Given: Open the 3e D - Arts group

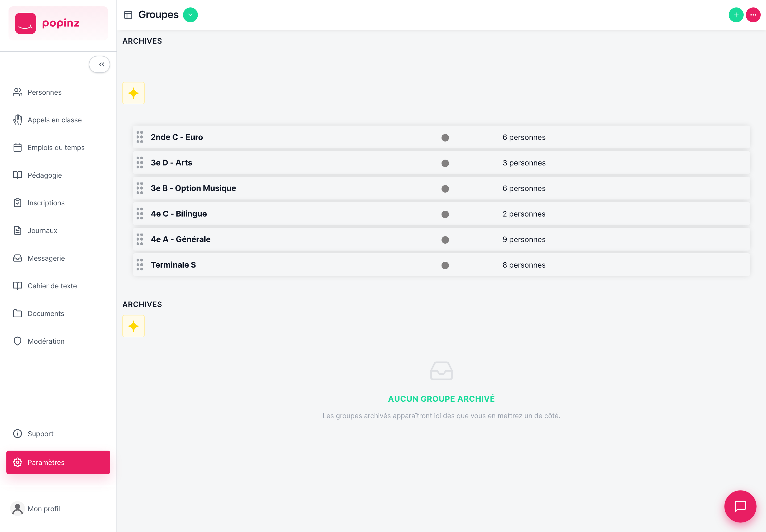Looking at the screenshot, I should pyautogui.click(x=441, y=163).
